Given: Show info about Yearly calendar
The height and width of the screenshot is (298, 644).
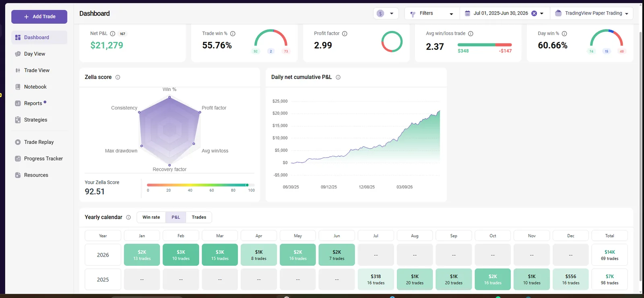Looking at the screenshot, I should pyautogui.click(x=128, y=217).
